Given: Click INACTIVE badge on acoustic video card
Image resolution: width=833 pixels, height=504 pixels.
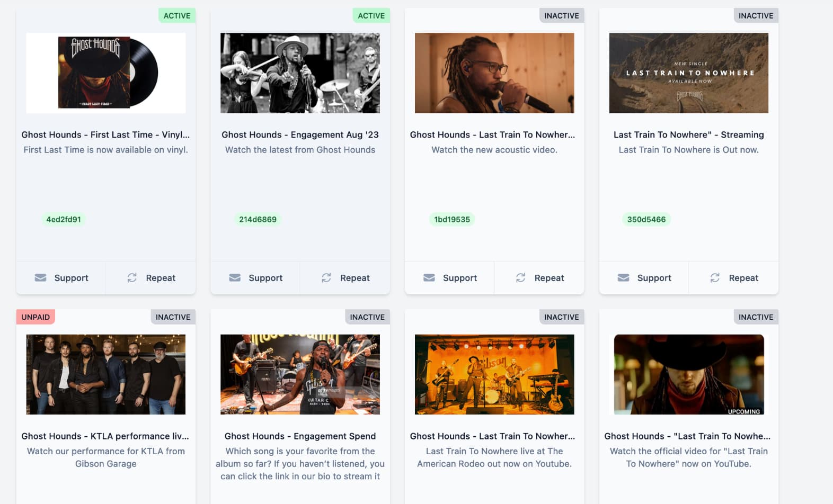Looking at the screenshot, I should (562, 16).
